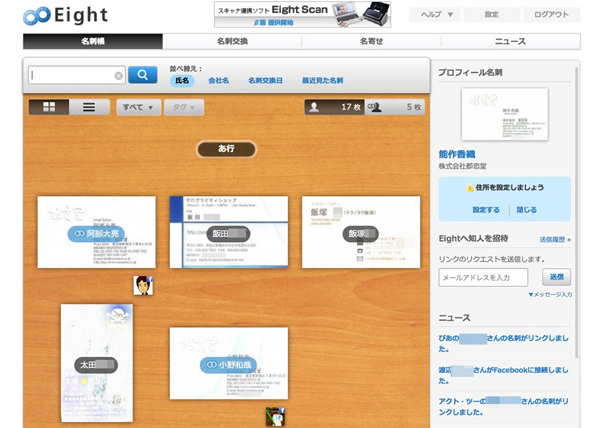The width and height of the screenshot is (600, 428).
Task: Switch to list view layout
Action: tap(89, 107)
